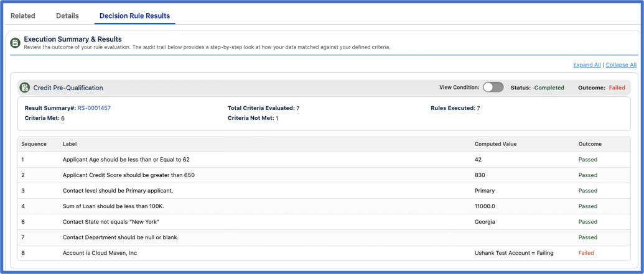Click the Label column header
The image size is (644, 274).
coord(70,144)
